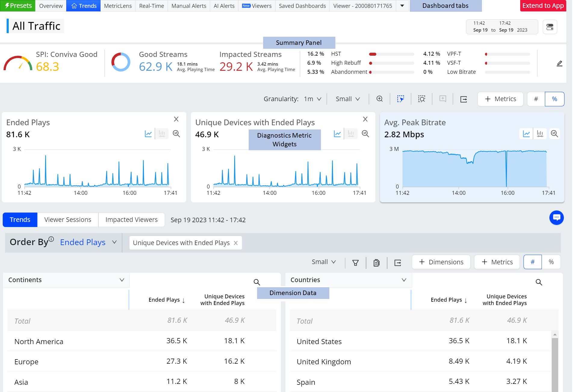This screenshot has width=578, height=392.
Task: Click the Extend to App button
Action: click(543, 6)
